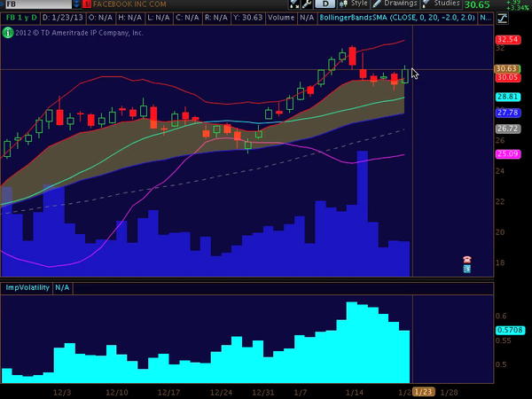
Task: Click the Volume label in header
Action: pyautogui.click(x=281, y=18)
